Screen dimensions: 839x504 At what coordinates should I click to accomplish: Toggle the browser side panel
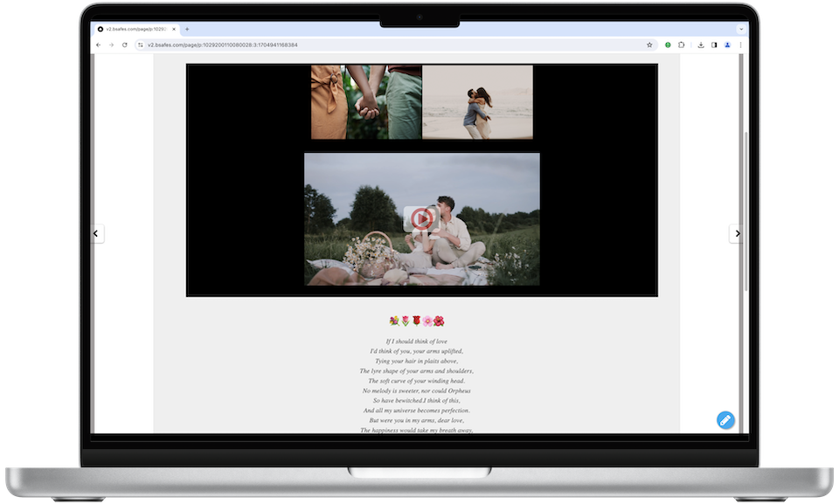[x=714, y=45]
